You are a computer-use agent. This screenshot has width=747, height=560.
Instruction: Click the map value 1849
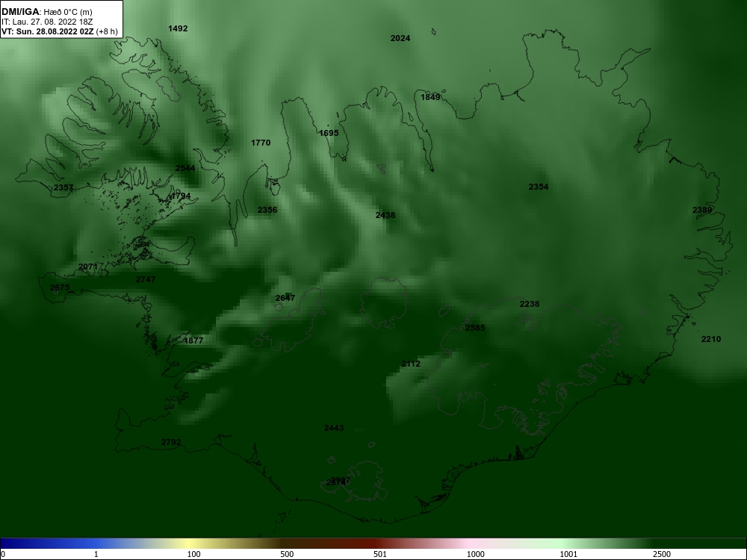430,97
